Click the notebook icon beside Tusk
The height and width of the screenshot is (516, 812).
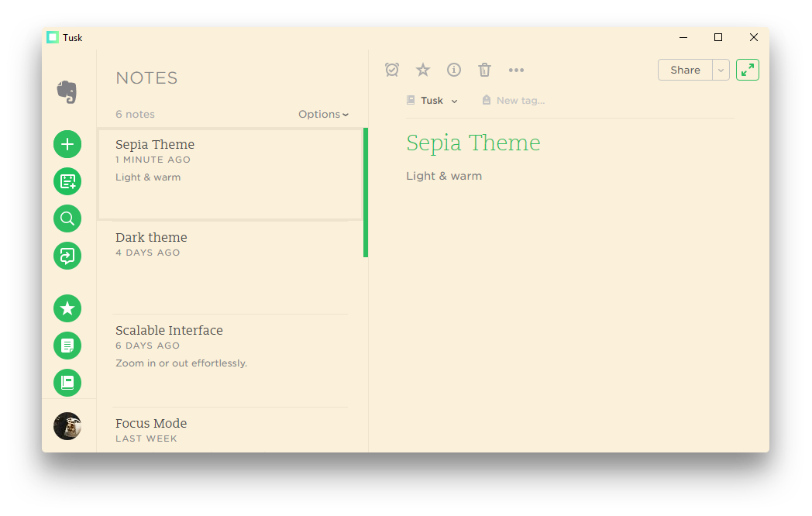point(411,100)
